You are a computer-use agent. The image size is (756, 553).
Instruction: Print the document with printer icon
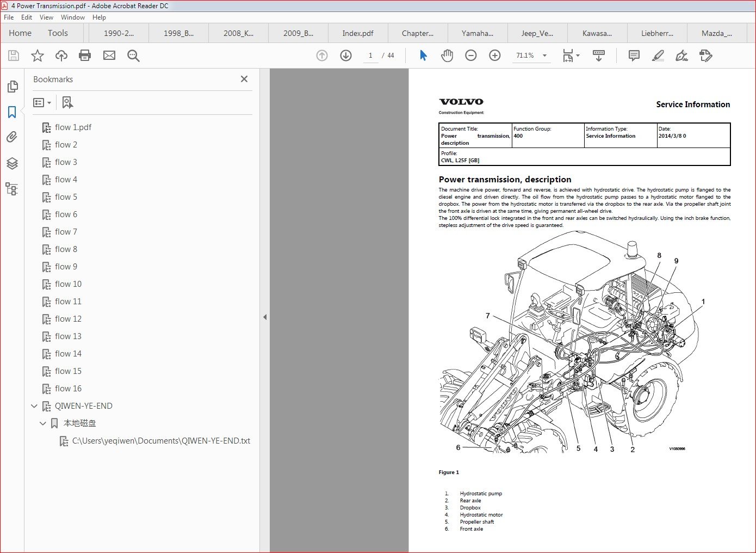pos(85,56)
